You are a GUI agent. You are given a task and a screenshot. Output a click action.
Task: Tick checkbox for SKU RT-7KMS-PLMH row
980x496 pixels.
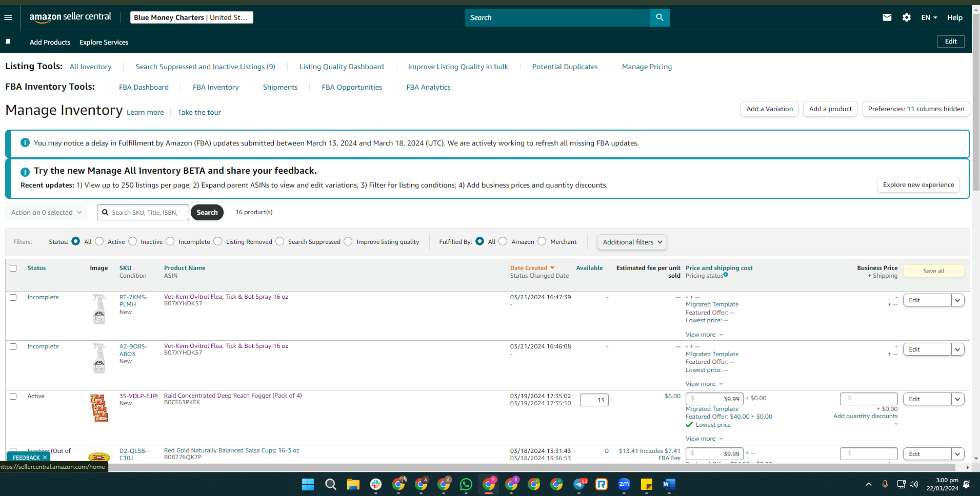(x=13, y=297)
